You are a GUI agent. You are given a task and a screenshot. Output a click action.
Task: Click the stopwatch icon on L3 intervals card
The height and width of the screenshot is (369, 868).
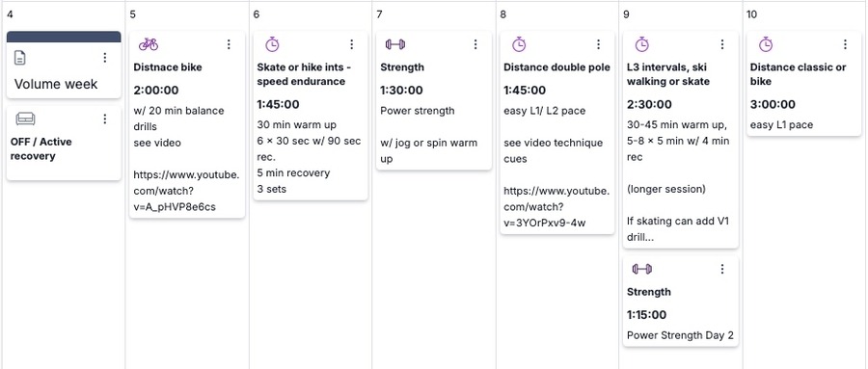click(x=641, y=44)
